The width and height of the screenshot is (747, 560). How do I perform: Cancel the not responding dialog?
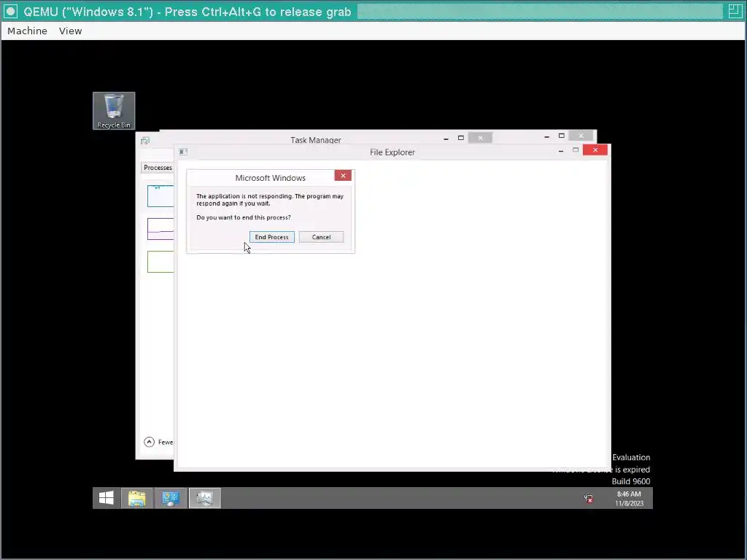pos(321,237)
